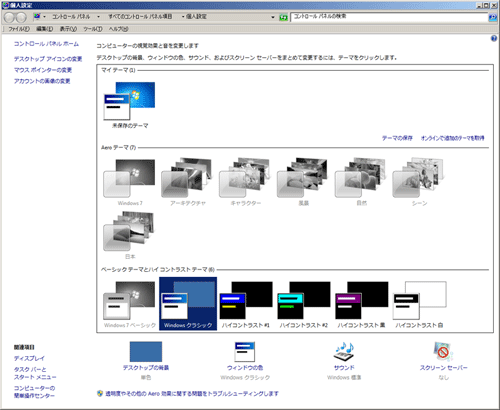Image resolution: width=500 pixels, height=410 pixels.
Task: Click the 個人設定 breadcrumb segment
Action: pos(196,17)
